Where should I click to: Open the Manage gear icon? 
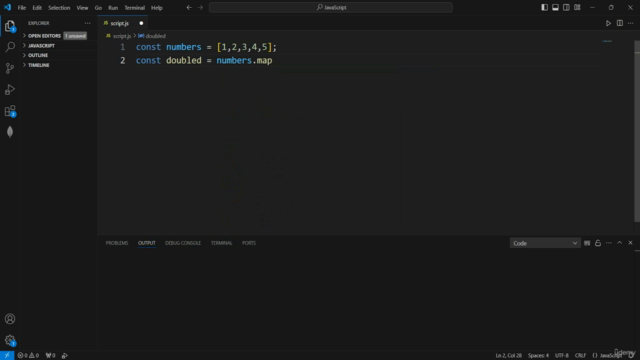coord(10,340)
